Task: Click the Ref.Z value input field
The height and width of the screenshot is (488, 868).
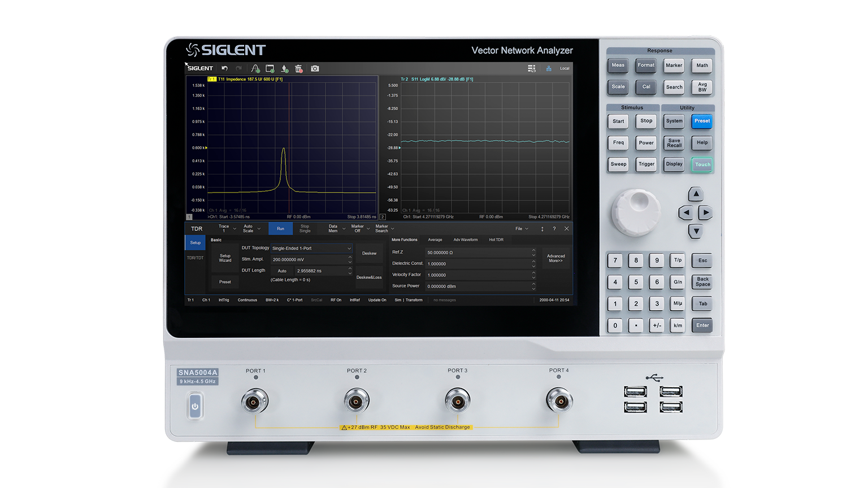Action: (x=478, y=252)
